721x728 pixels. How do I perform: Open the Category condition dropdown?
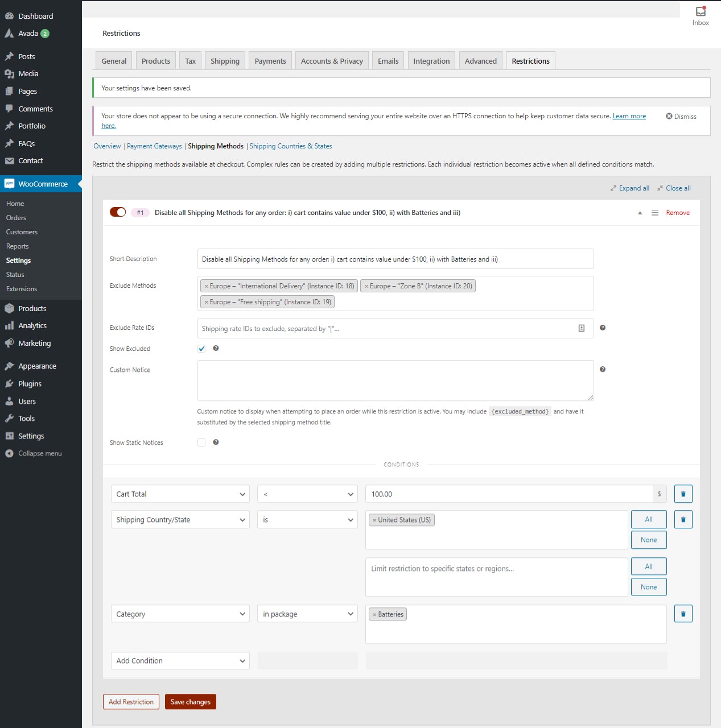click(x=180, y=614)
